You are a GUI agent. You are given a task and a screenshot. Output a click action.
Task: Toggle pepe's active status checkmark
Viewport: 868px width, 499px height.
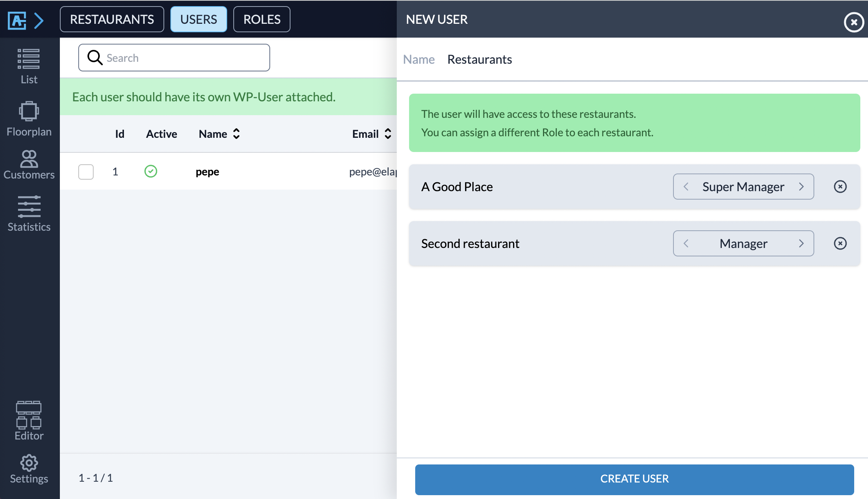pos(151,171)
